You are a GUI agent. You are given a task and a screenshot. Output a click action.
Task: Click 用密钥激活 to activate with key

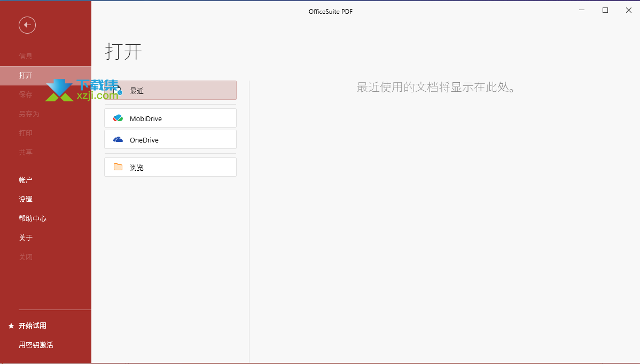36,345
